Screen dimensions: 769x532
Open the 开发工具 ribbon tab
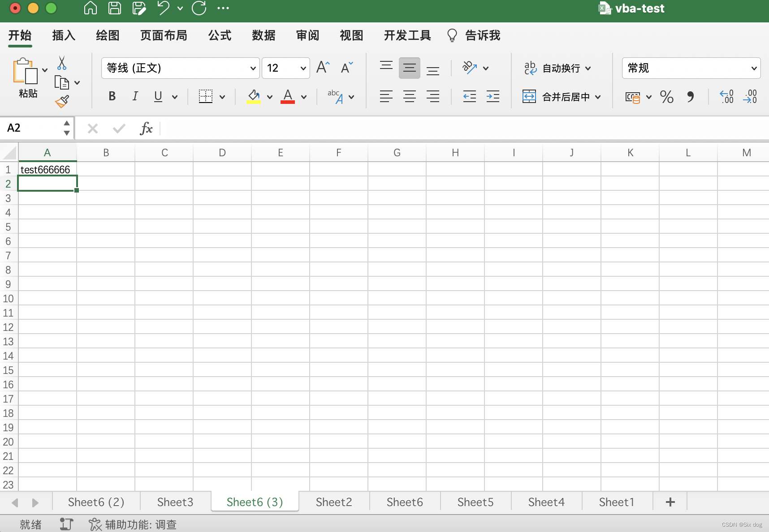pos(407,35)
